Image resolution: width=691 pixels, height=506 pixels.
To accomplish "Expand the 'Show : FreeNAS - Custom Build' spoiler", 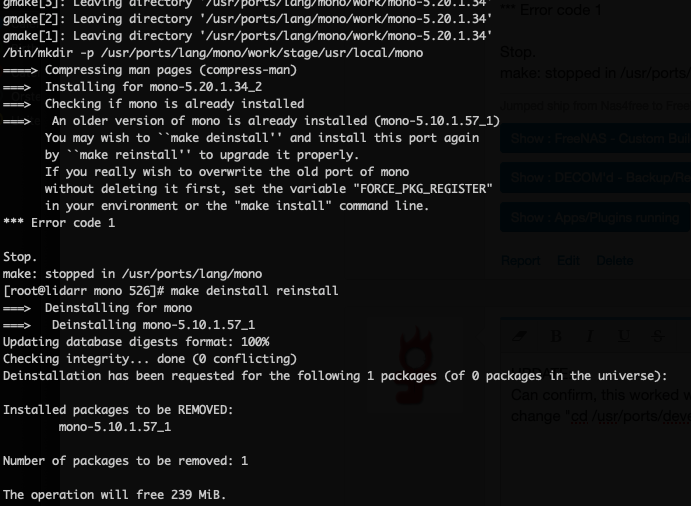I will click(x=595, y=138).
